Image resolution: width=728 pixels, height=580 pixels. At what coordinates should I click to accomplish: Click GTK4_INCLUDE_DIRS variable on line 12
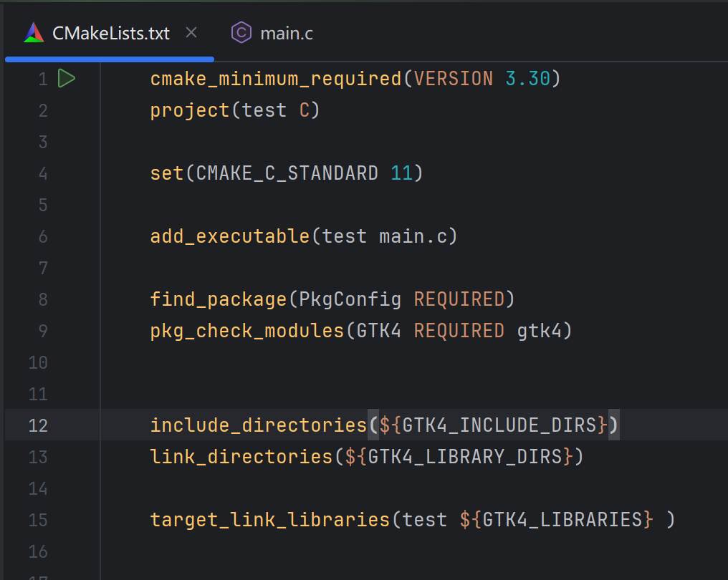click(499, 425)
